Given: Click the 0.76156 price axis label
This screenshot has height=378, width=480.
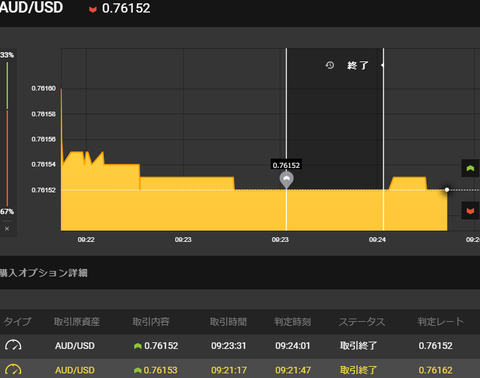Looking at the screenshot, I should 43,139.
